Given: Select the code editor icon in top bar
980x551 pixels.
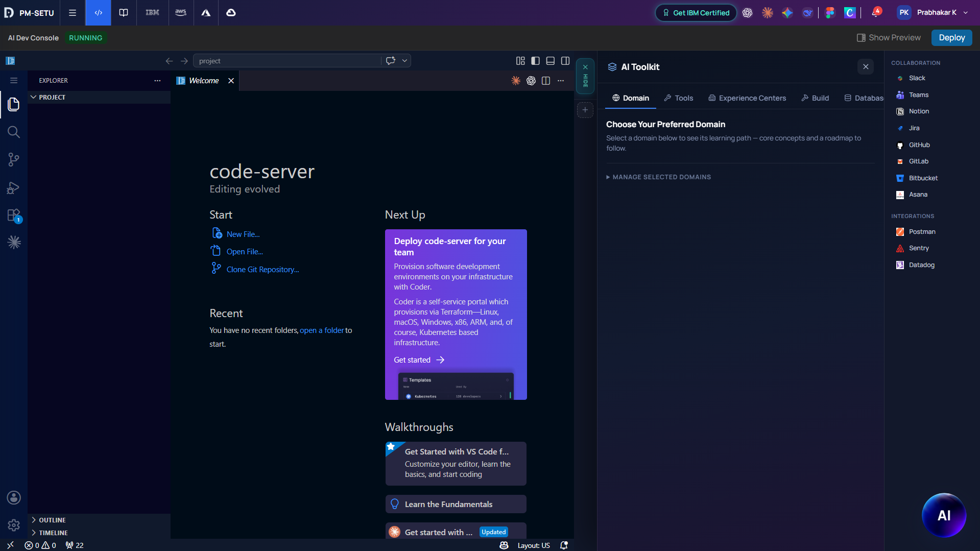Looking at the screenshot, I should [x=99, y=13].
